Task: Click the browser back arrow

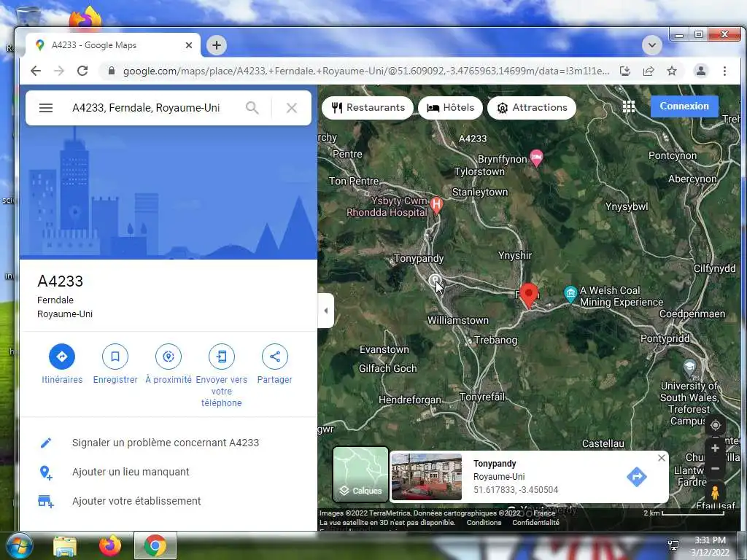Action: 36,71
